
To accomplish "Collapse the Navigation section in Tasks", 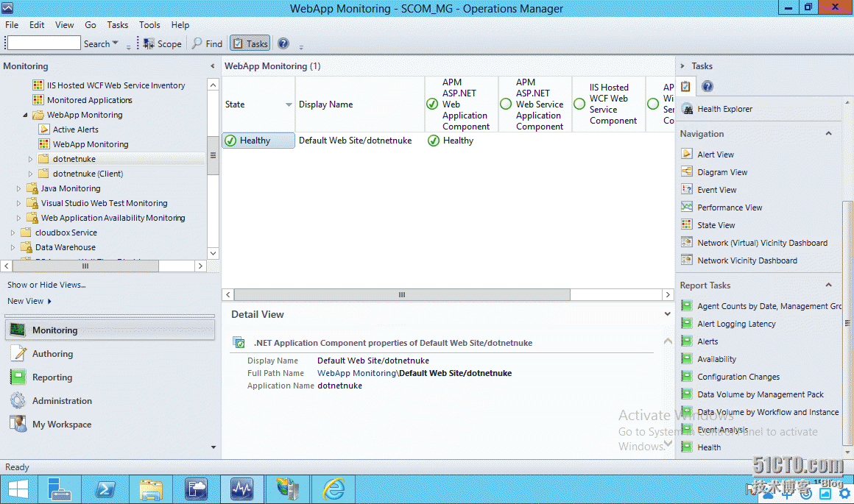I will coord(828,133).
